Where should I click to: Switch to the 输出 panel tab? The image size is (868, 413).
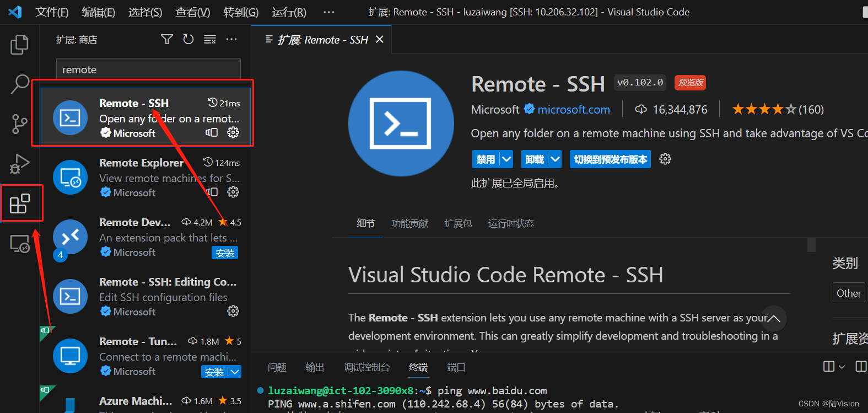315,367
